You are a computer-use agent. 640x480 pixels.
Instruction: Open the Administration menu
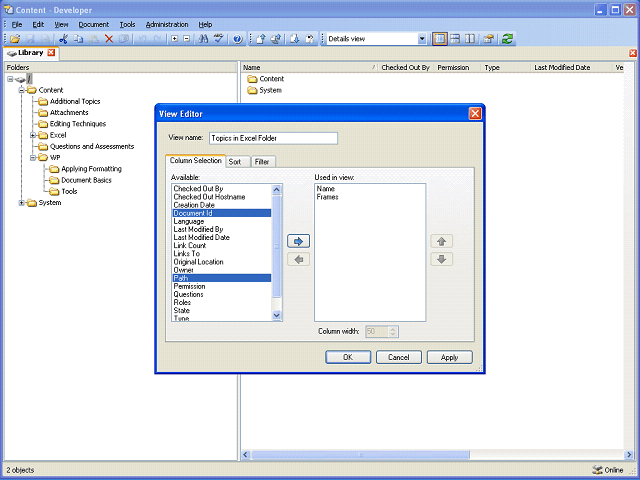click(x=167, y=24)
